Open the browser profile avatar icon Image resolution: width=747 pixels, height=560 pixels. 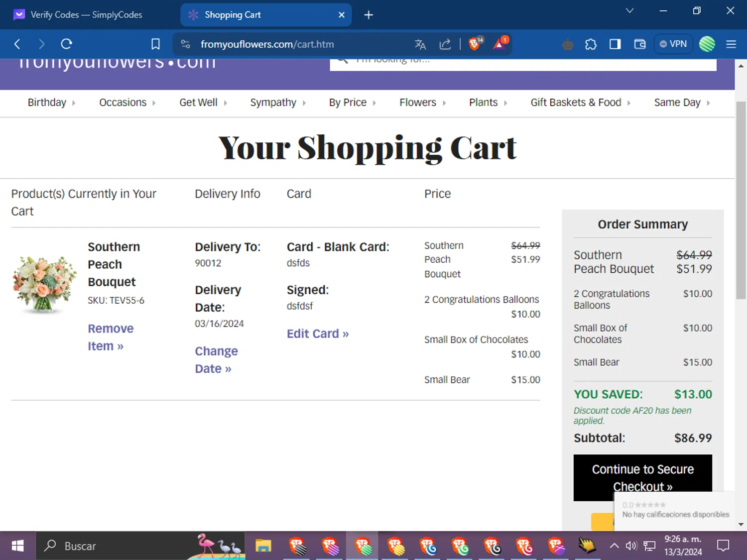(x=707, y=44)
